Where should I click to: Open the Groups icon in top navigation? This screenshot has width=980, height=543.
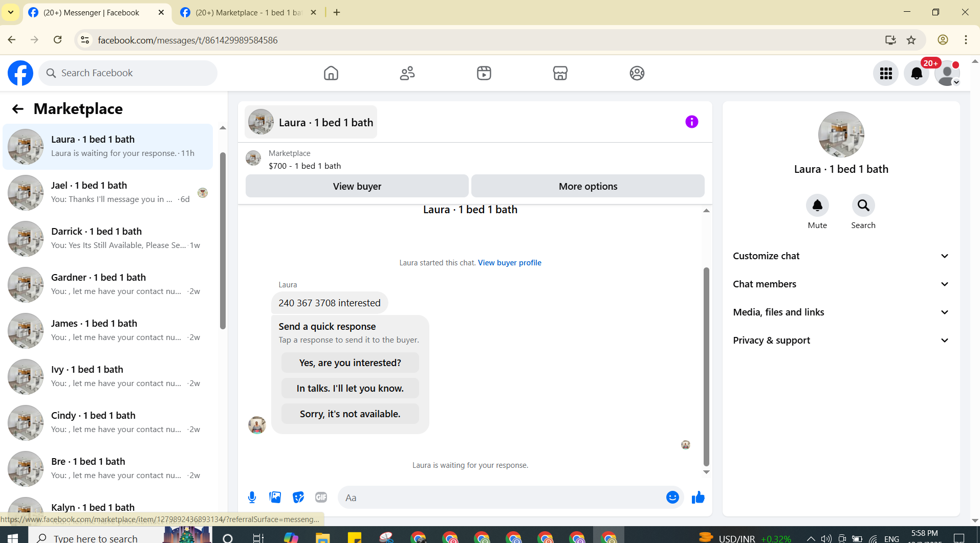click(637, 73)
